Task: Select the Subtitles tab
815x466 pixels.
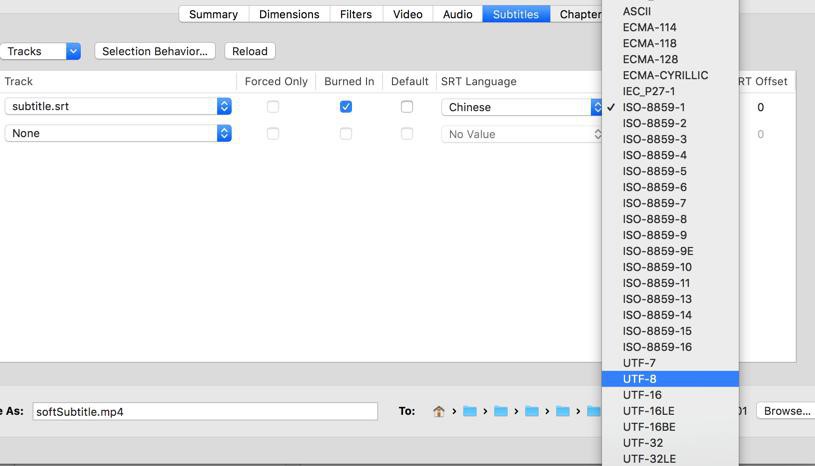Action: pyautogui.click(x=516, y=14)
